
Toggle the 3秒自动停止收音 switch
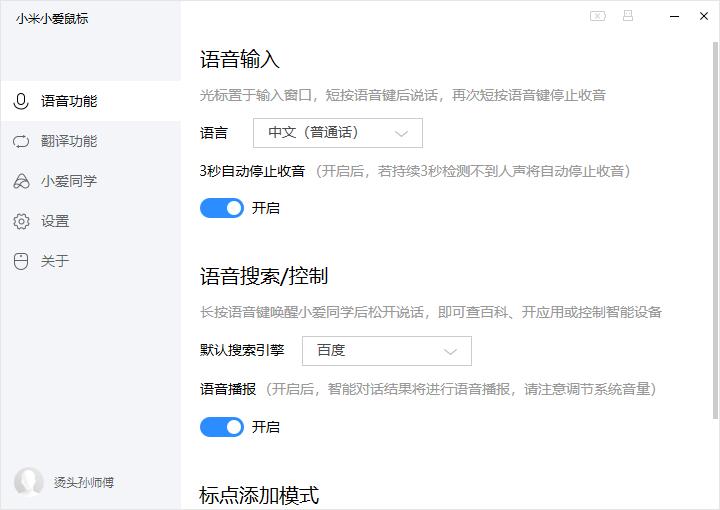tap(222, 208)
